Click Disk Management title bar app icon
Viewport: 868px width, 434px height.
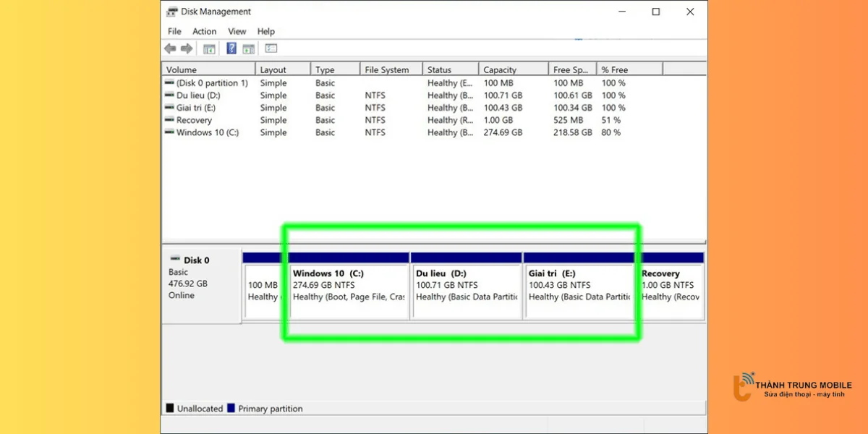point(172,12)
